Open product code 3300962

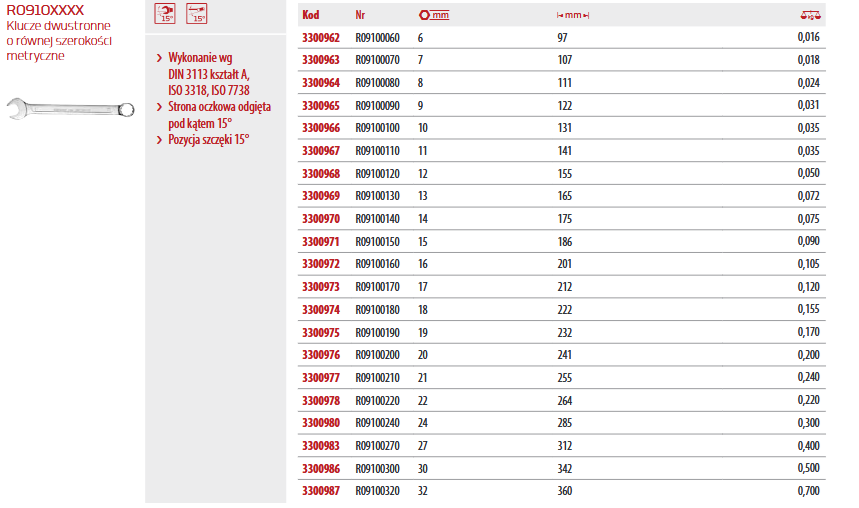[x=321, y=38]
